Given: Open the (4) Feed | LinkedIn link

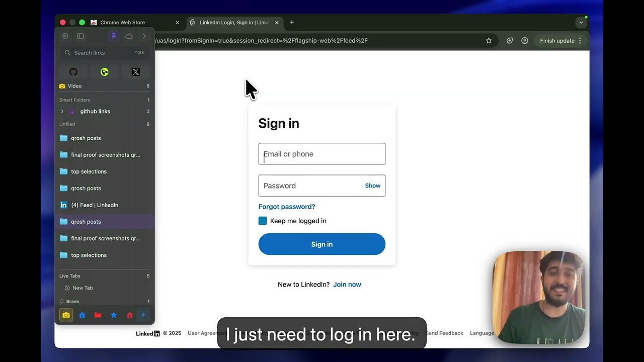Looking at the screenshot, I should pos(104,205).
